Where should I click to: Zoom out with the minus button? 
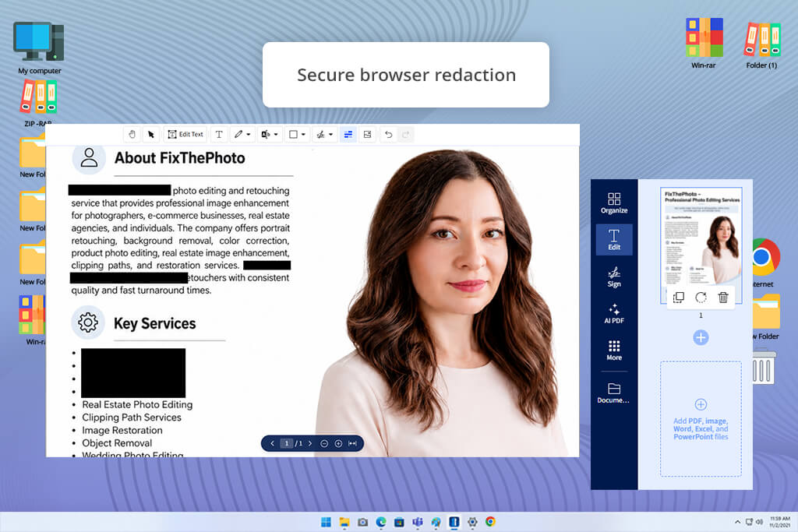tap(324, 443)
